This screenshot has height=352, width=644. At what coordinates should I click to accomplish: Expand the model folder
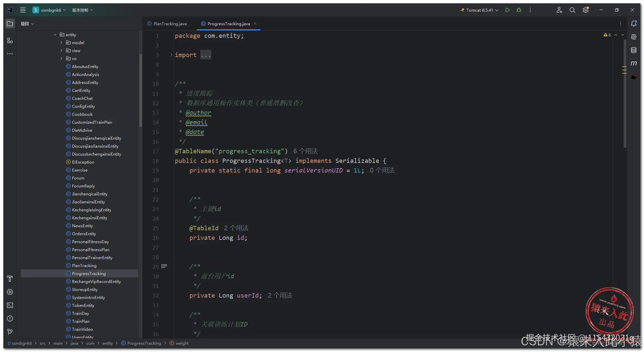pos(61,42)
